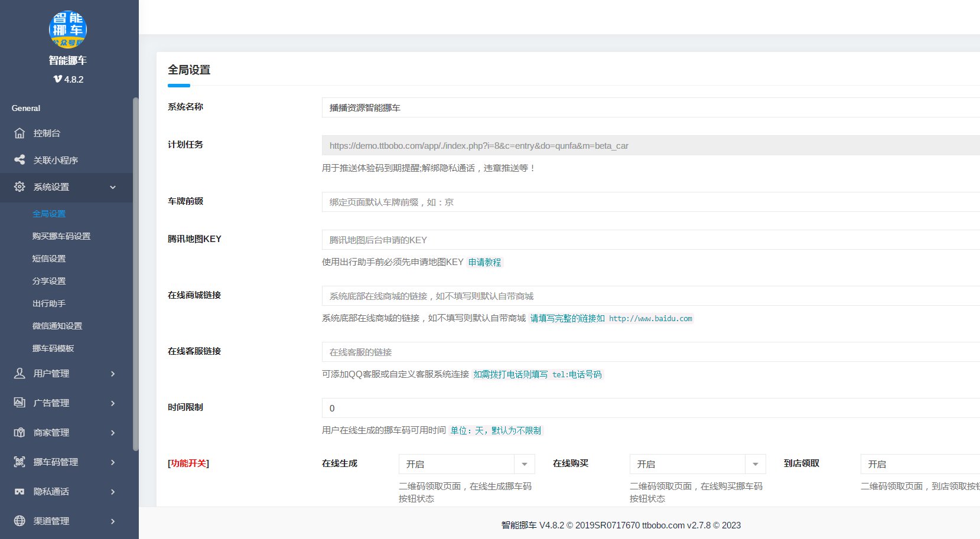This screenshot has height=539, width=980.
Task: Open the 申请教程 link
Action: 484,262
